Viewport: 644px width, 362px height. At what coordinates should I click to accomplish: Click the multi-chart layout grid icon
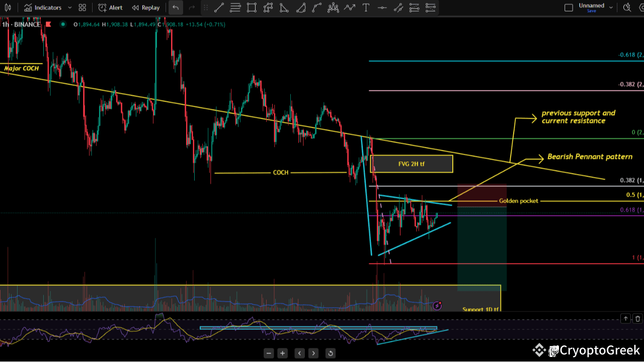pos(82,8)
